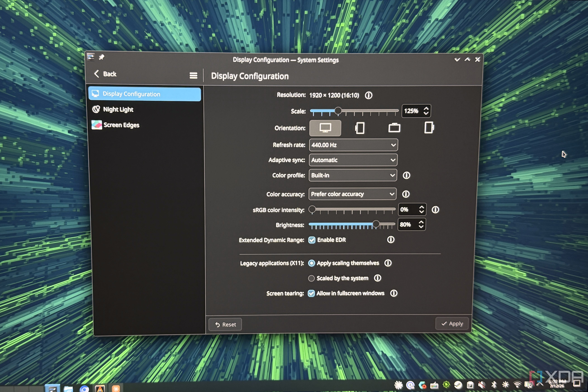Image resolution: width=588 pixels, height=392 pixels.
Task: Toggle Allow in fullscreen windows checkbox
Action: (311, 293)
